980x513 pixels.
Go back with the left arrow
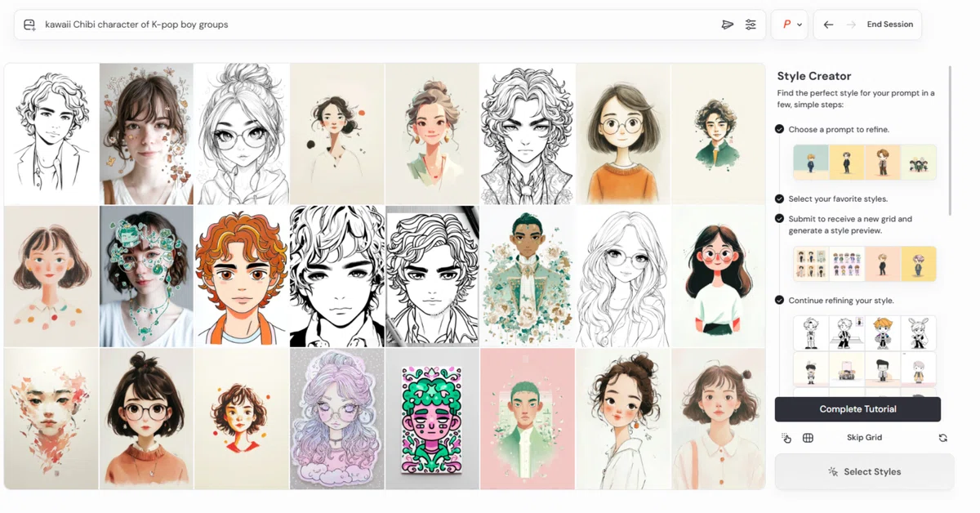(828, 25)
